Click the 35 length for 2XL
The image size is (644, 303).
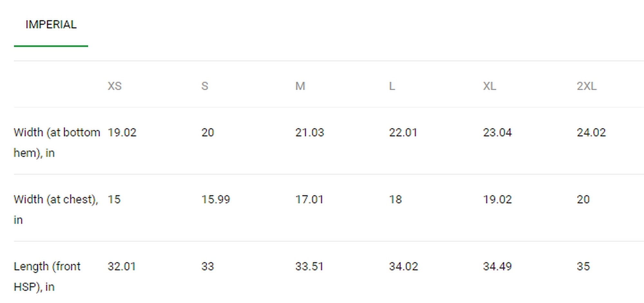pyautogui.click(x=583, y=266)
